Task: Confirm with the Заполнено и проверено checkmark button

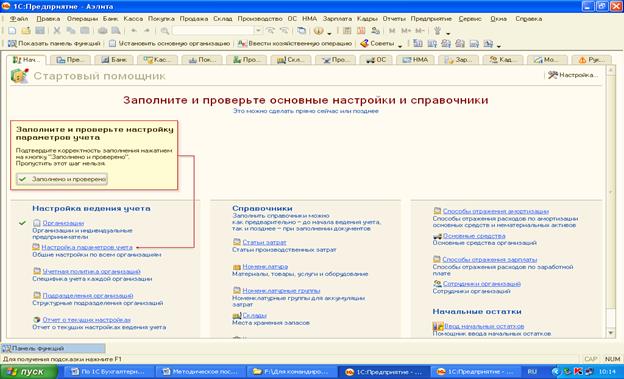Action: pos(62,179)
